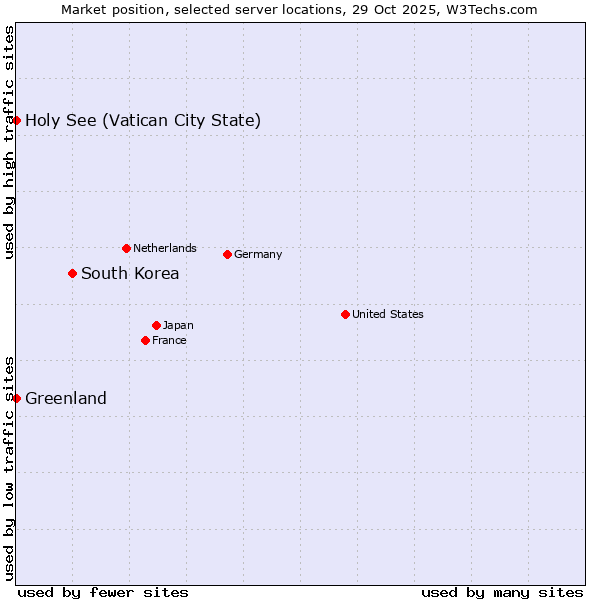Click the Greenland red marker
The height and width of the screenshot is (600, 600).
(16, 398)
